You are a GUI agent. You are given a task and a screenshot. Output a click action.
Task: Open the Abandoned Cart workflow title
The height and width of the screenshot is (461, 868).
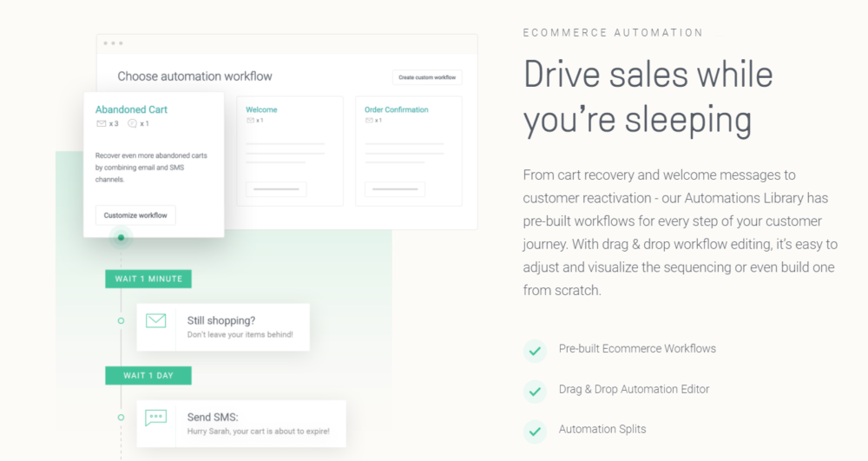tap(131, 109)
